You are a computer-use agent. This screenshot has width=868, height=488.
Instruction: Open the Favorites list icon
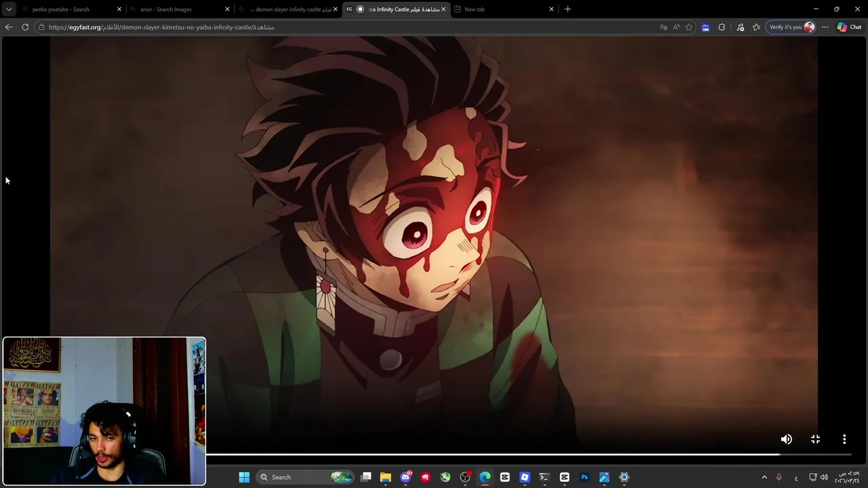(x=756, y=27)
